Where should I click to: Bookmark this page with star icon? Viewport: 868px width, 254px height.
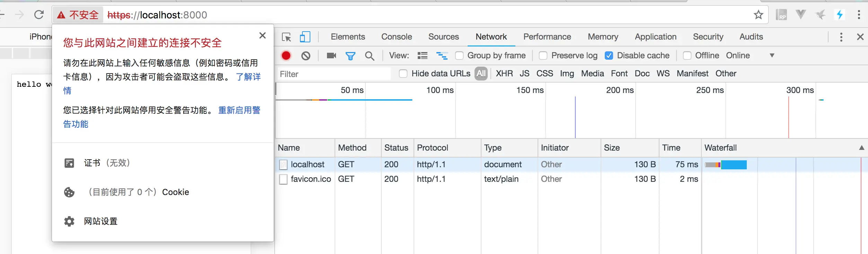pos(758,15)
